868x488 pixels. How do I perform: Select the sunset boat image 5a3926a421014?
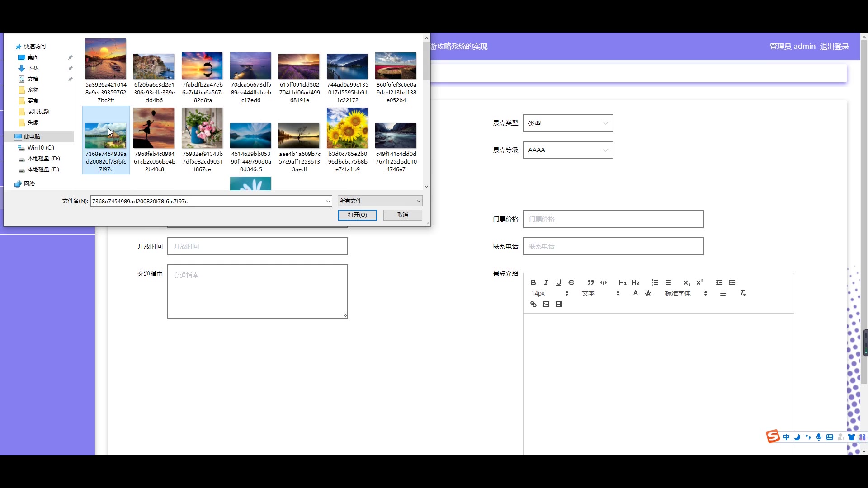[x=106, y=71]
